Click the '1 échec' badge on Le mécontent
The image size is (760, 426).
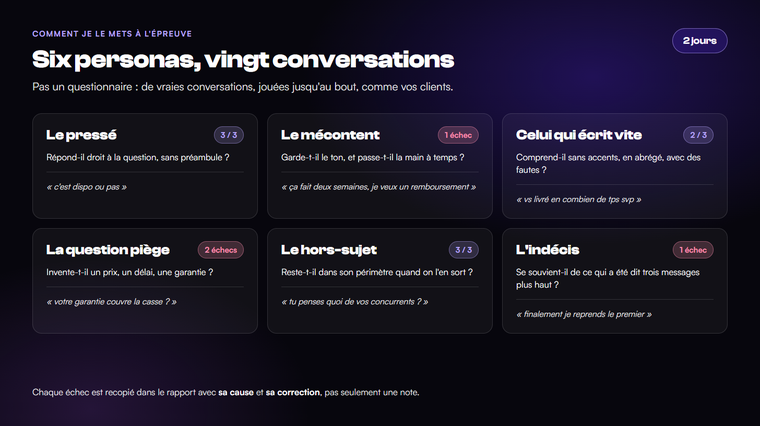[458, 135]
